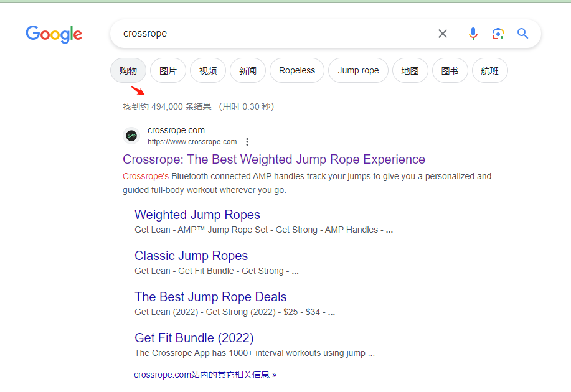Open the 视频 videos tab
This screenshot has width=571, height=392.
208,71
